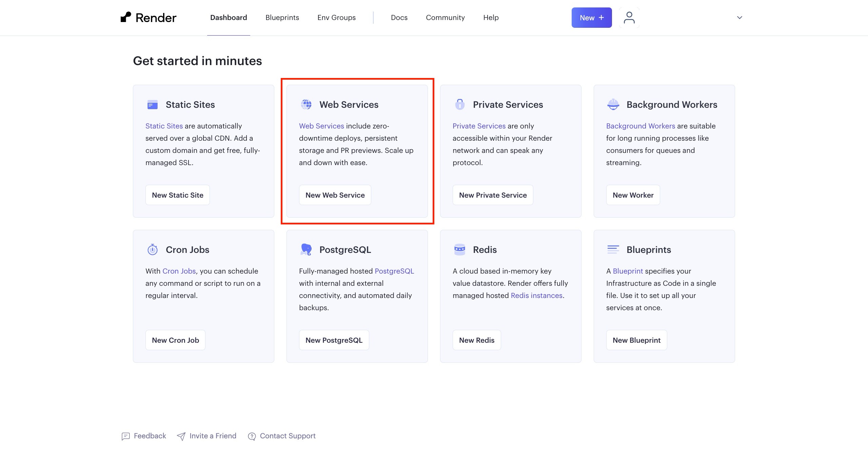This screenshot has width=868, height=458.
Task: Click Invite a Friend footer link
Action: click(x=213, y=436)
